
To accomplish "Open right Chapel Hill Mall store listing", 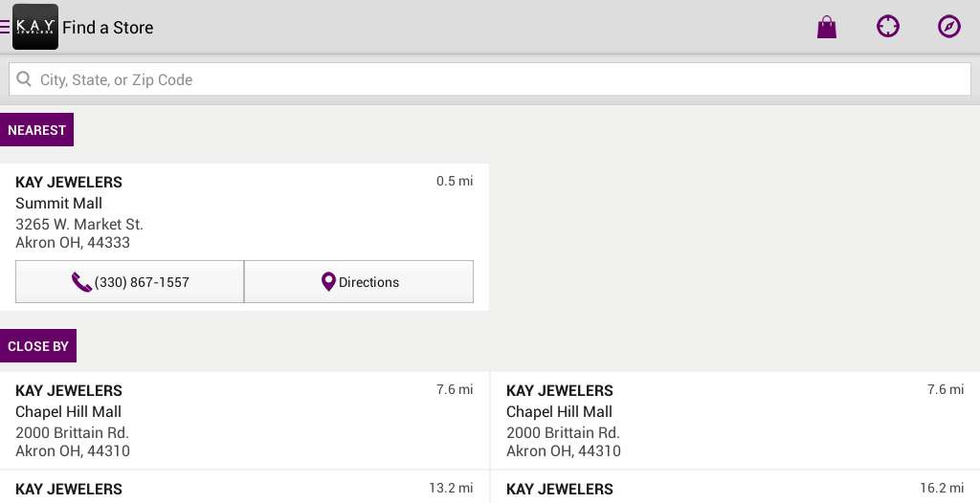I will click(736, 421).
